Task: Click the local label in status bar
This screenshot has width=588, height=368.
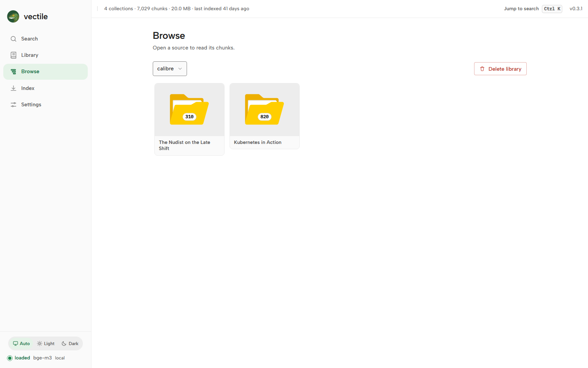Action: 60,358
